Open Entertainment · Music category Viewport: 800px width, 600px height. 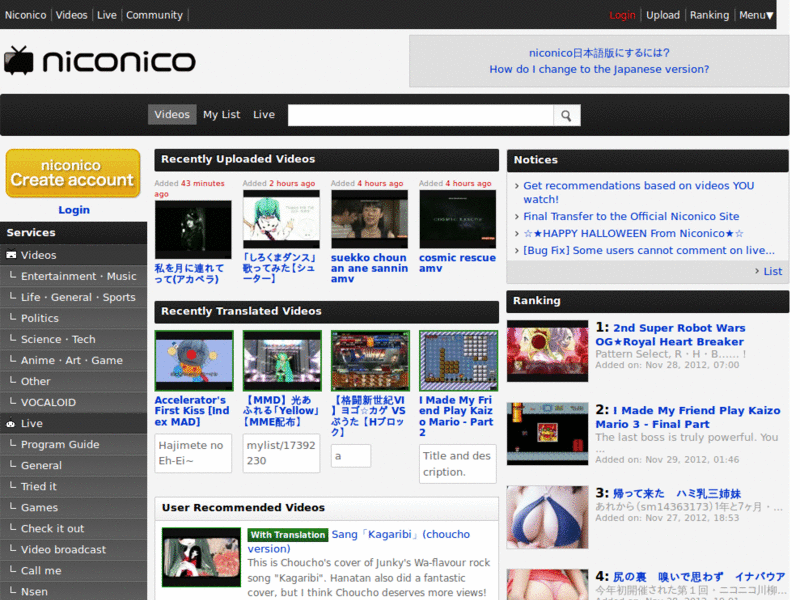(x=73, y=276)
